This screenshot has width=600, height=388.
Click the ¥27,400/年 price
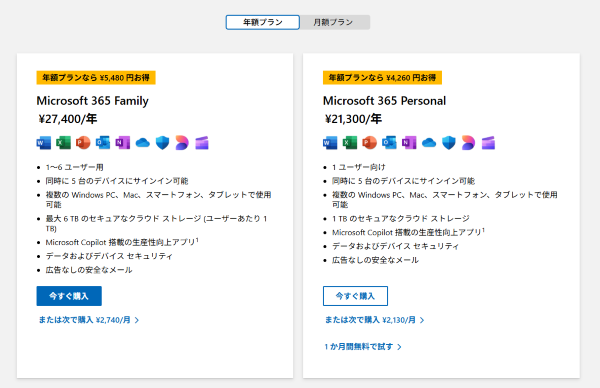[x=68, y=119]
